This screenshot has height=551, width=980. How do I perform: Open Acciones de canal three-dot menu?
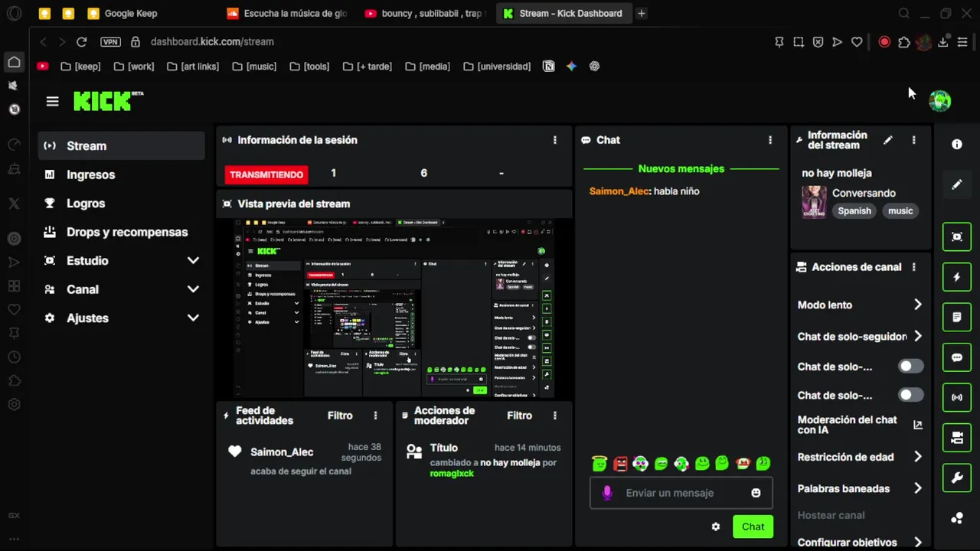[x=913, y=267]
